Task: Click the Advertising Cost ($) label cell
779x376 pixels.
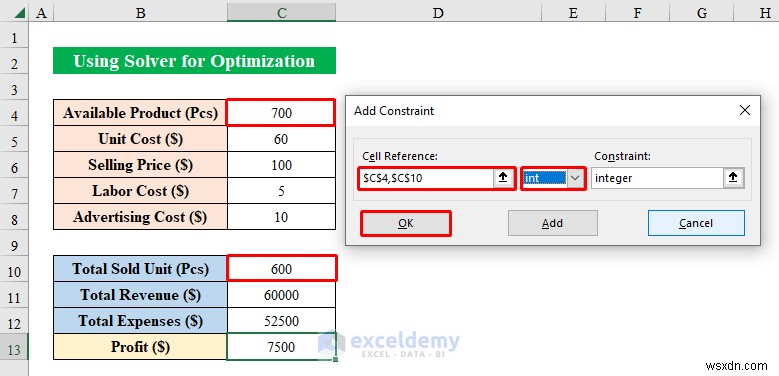Action: point(141,217)
